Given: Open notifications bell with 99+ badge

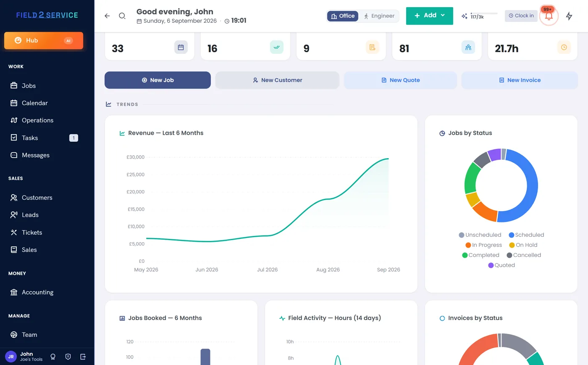Looking at the screenshot, I should coord(549,16).
